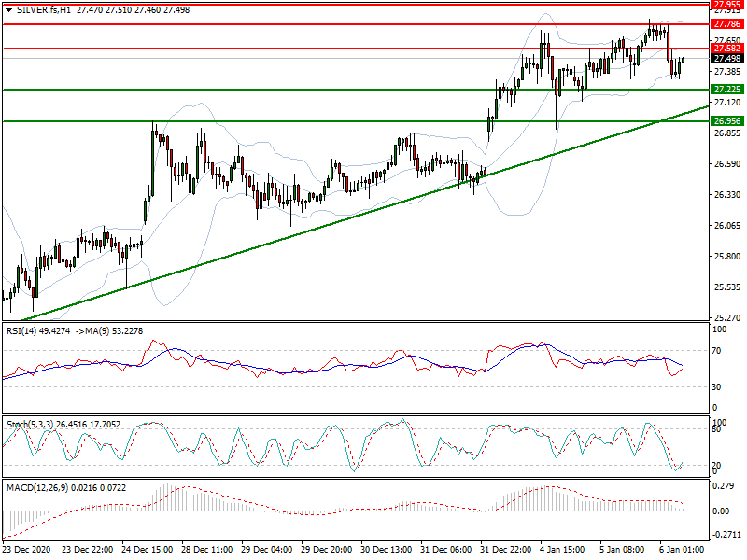Select the 27.955 red price label
Viewport: 747px width, 560px height.
(x=727, y=5)
